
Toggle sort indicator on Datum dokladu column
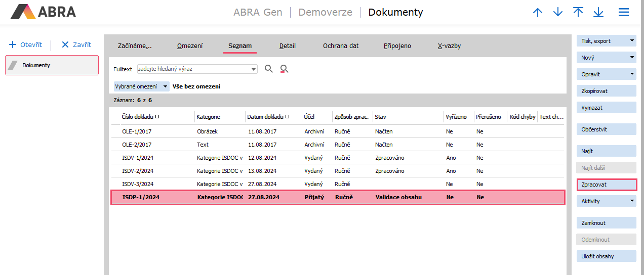coord(288,117)
